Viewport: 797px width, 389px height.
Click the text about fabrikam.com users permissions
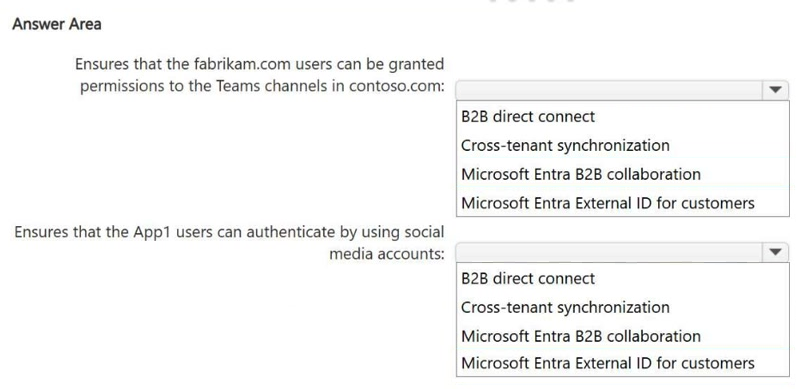(260, 75)
